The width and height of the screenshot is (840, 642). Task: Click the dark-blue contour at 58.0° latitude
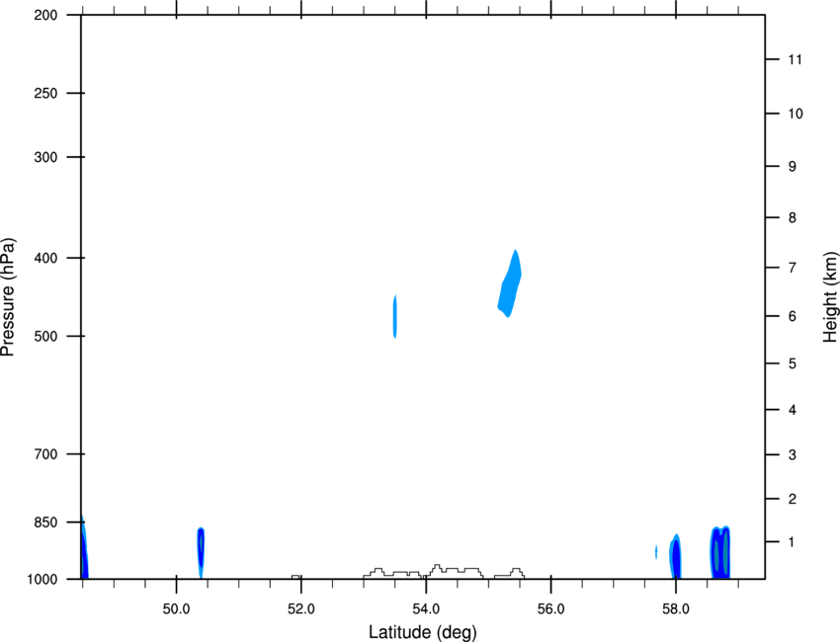click(x=676, y=557)
